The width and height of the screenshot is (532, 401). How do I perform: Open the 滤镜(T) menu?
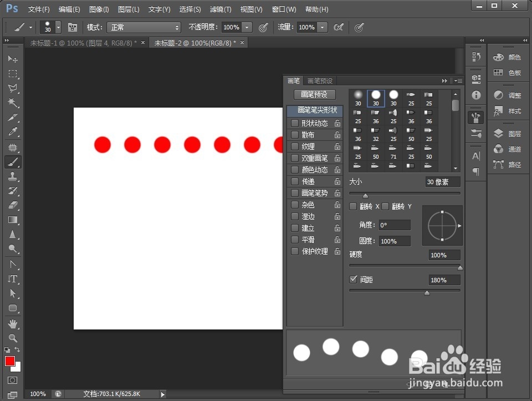221,9
